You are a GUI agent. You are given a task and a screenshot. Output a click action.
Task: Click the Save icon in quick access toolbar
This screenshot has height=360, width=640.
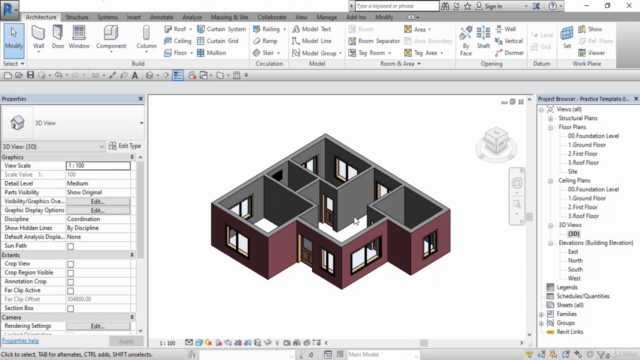pos(31,75)
